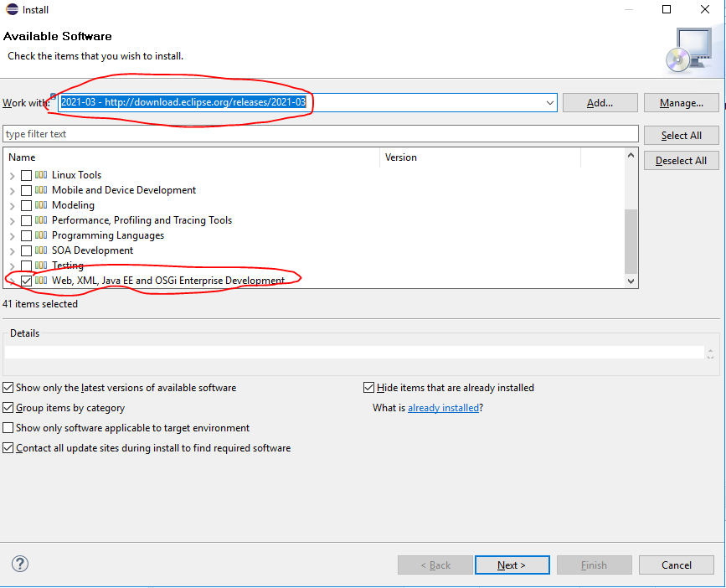This screenshot has width=726, height=588.
Task: Click the Eclipse logo in the title bar
Action: pyautogui.click(x=12, y=9)
